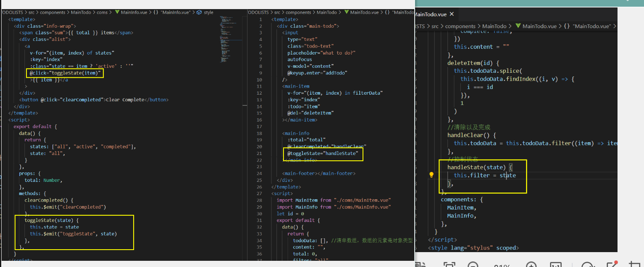Open the "coms" breadcrumb in left editor
This screenshot has width=644, height=267.
click(x=102, y=12)
